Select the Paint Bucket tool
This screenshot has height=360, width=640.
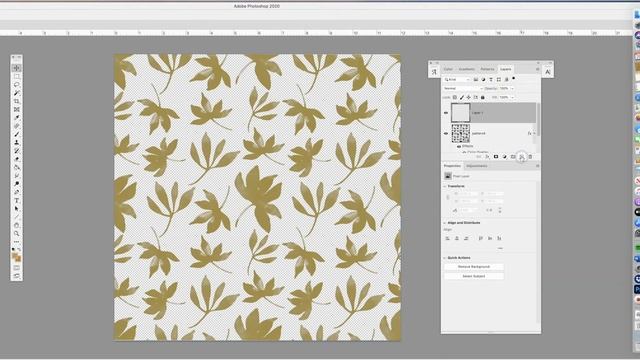click(17, 167)
